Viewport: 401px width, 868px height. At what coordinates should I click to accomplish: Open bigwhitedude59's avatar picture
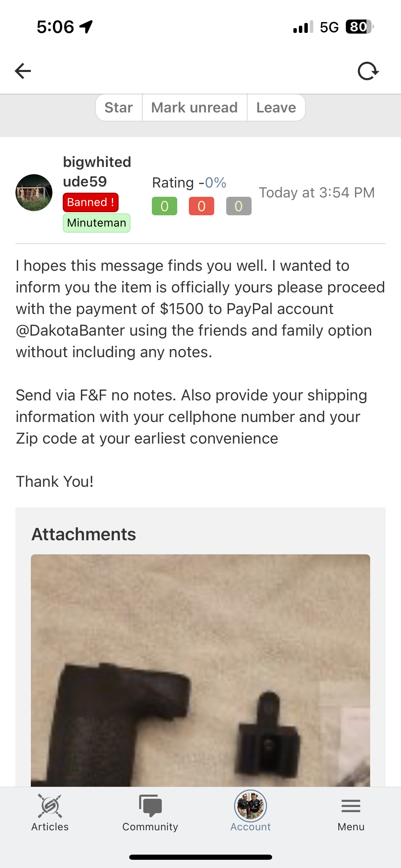[34, 193]
